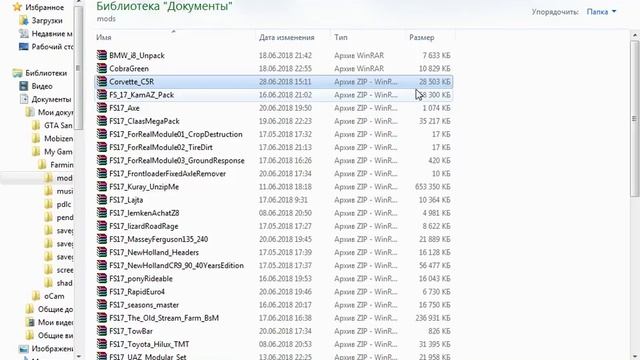Select the shaders folder in tree
The width and height of the screenshot is (640, 360).
pyautogui.click(x=64, y=283)
